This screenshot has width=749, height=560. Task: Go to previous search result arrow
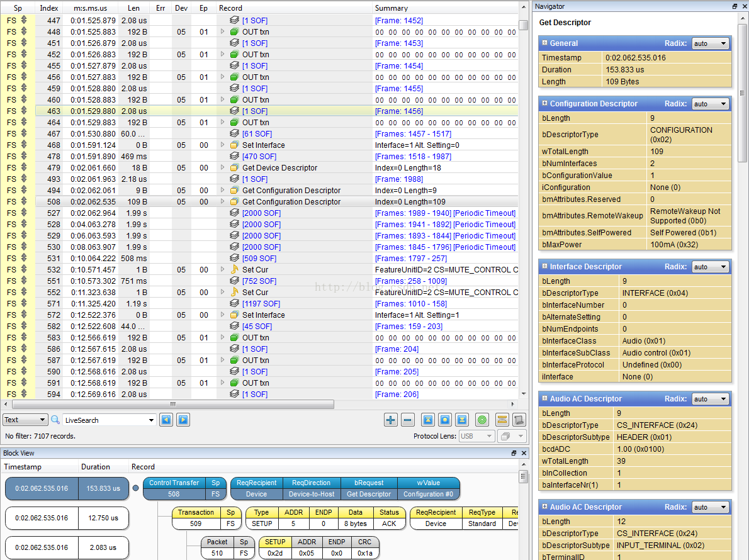(166, 420)
